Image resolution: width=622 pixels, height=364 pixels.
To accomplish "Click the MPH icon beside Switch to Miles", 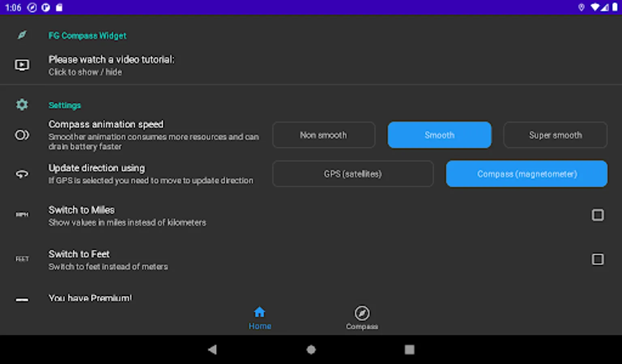I will coord(22,214).
